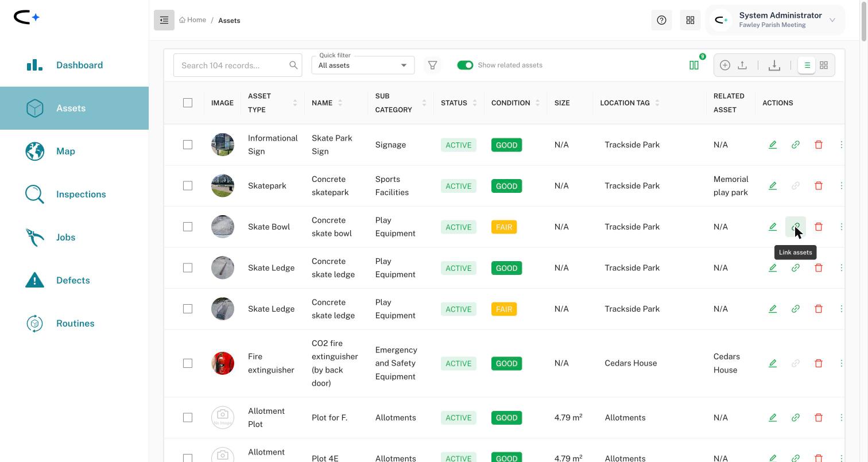Collapse the sidebar menu toggle
The image size is (868, 462).
(x=164, y=20)
